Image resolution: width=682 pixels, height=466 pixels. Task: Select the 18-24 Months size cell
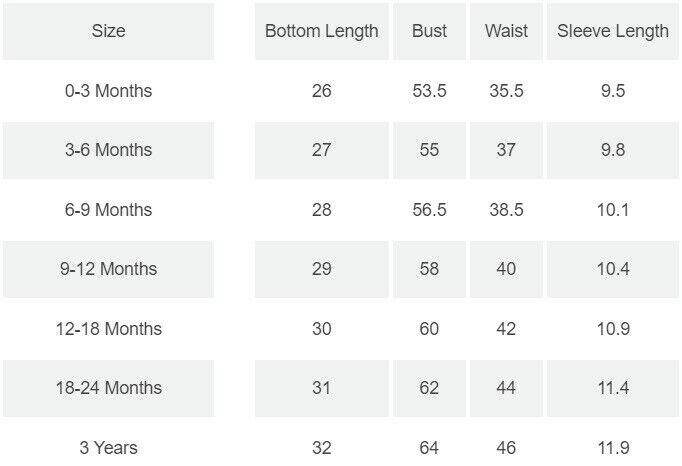[108, 388]
